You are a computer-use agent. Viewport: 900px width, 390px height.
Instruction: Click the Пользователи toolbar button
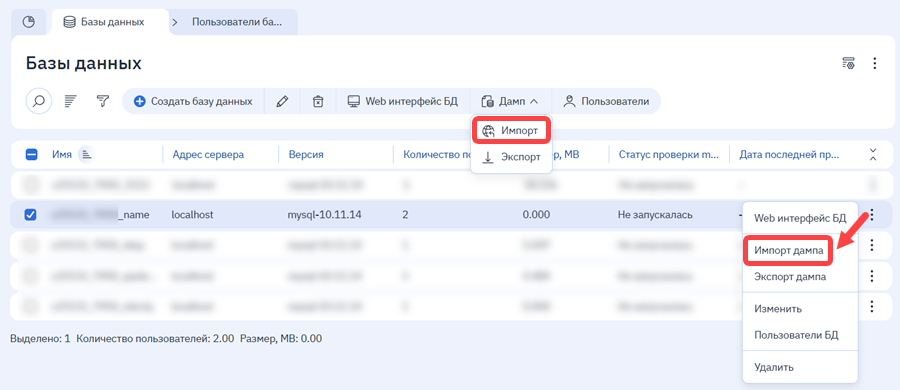pyautogui.click(x=606, y=102)
